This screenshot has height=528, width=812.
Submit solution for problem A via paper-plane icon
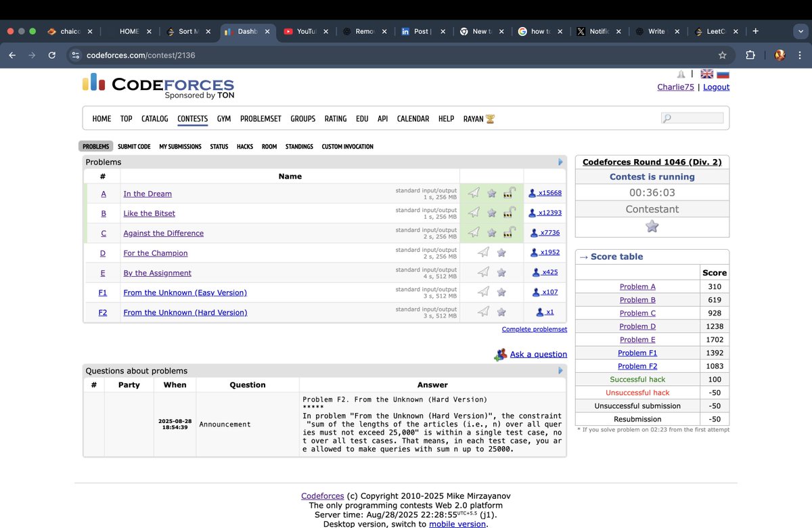coord(474,193)
